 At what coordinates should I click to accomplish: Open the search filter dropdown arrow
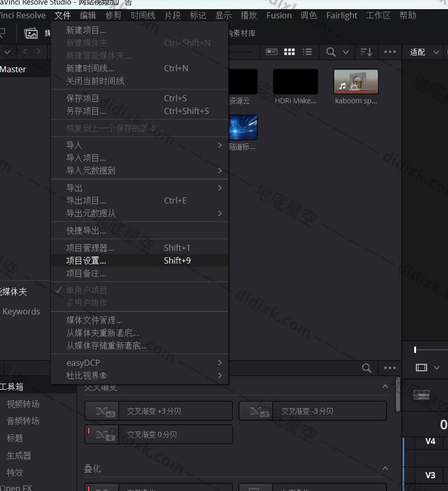(346, 52)
